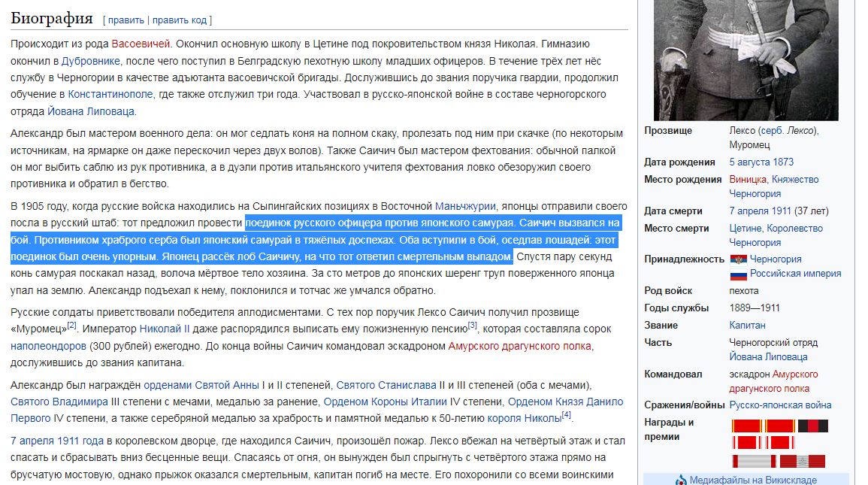This screenshot has height=485, width=868.
Task: Open footnote reference [4]
Action: coord(567,414)
